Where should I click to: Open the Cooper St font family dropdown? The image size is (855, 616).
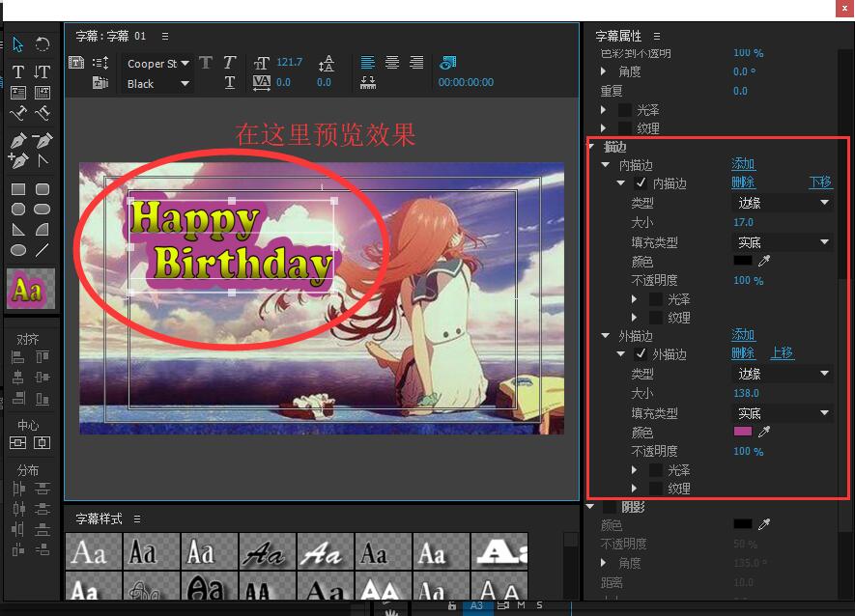pyautogui.click(x=157, y=63)
